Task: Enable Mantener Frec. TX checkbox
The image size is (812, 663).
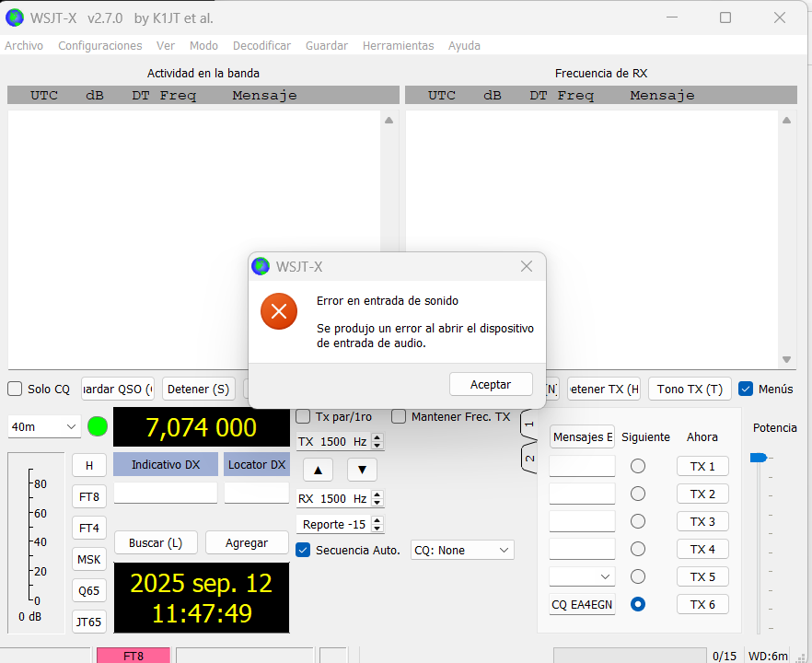Action: tap(399, 416)
